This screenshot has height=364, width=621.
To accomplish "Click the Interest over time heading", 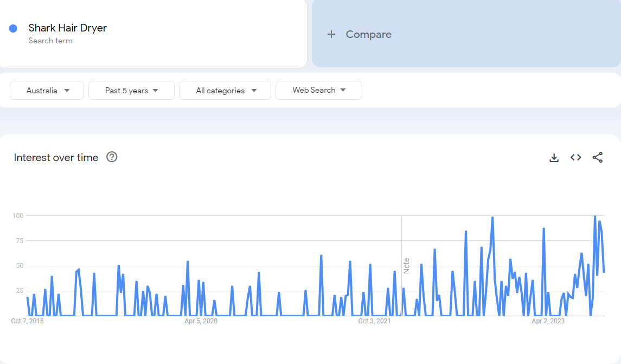I will tap(56, 158).
